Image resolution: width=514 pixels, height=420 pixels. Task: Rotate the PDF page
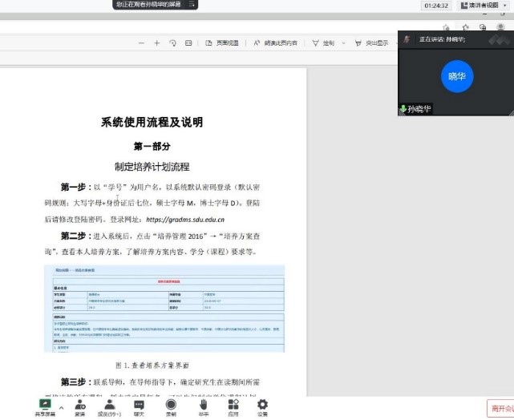(x=172, y=43)
